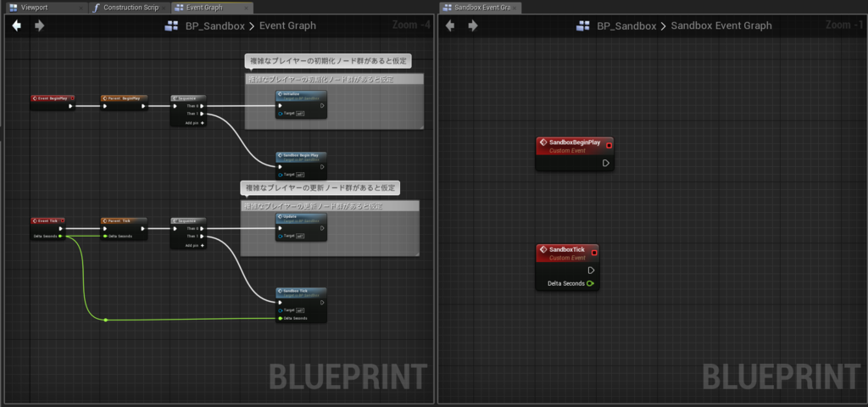The image size is (868, 407).
Task: Click Parent: BeginPlay's exec input pin
Action: (x=105, y=106)
